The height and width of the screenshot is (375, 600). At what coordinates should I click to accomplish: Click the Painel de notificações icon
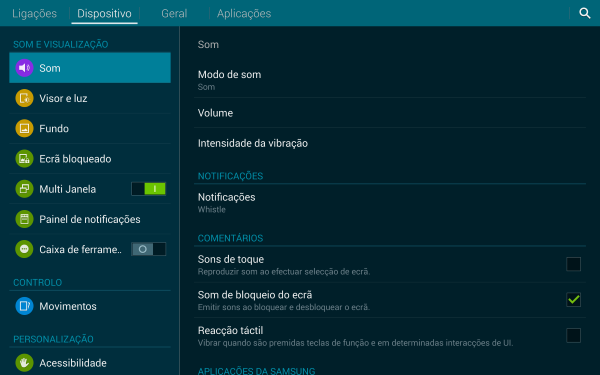[x=24, y=219]
